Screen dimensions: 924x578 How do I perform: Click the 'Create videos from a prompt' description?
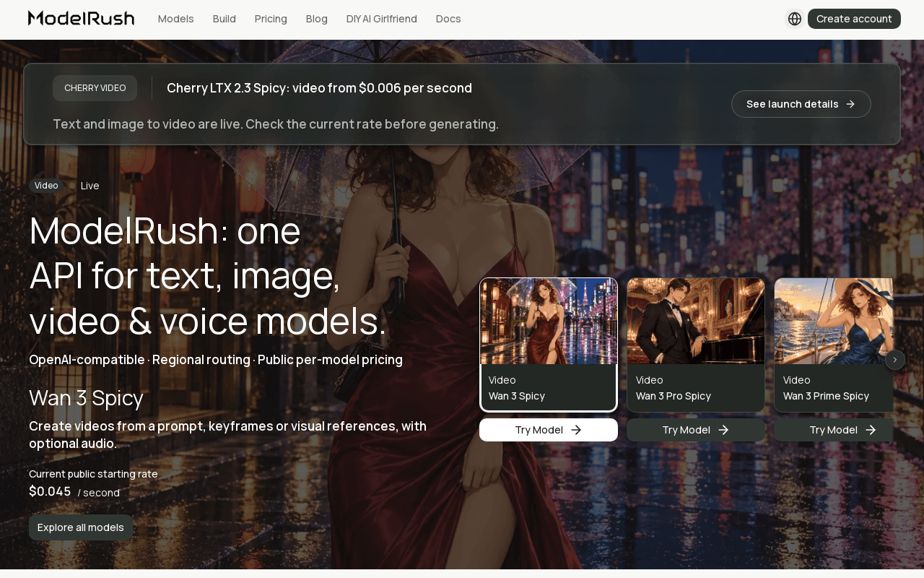pyautogui.click(x=228, y=434)
